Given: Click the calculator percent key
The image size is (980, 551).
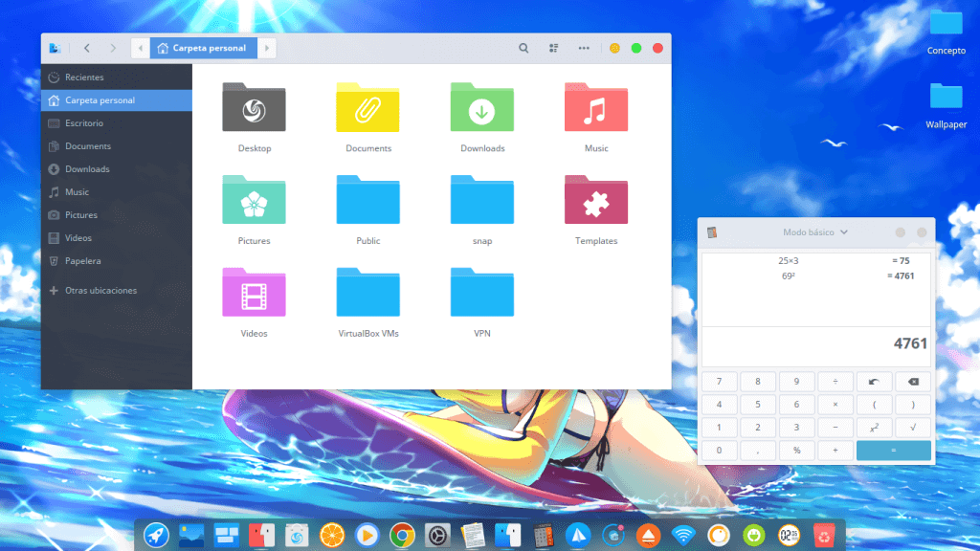Looking at the screenshot, I should click(x=796, y=451).
